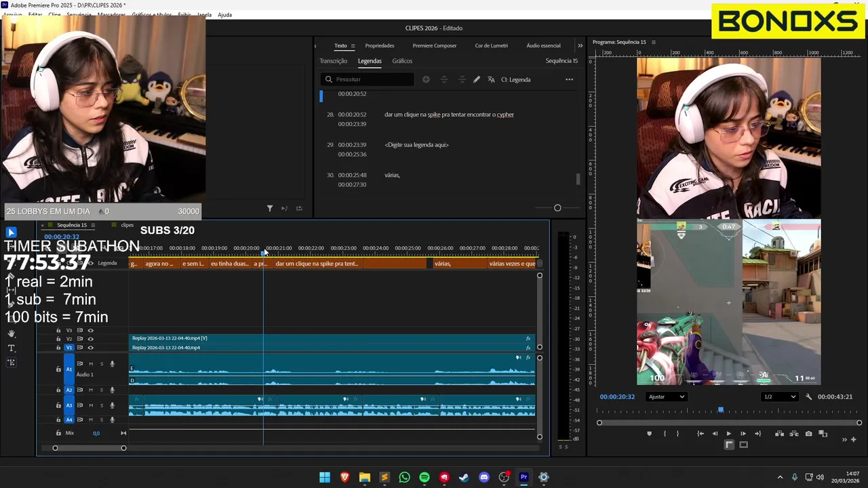Image resolution: width=868 pixels, height=488 pixels.
Task: Switch to the Transcrição tab
Action: pos(334,61)
